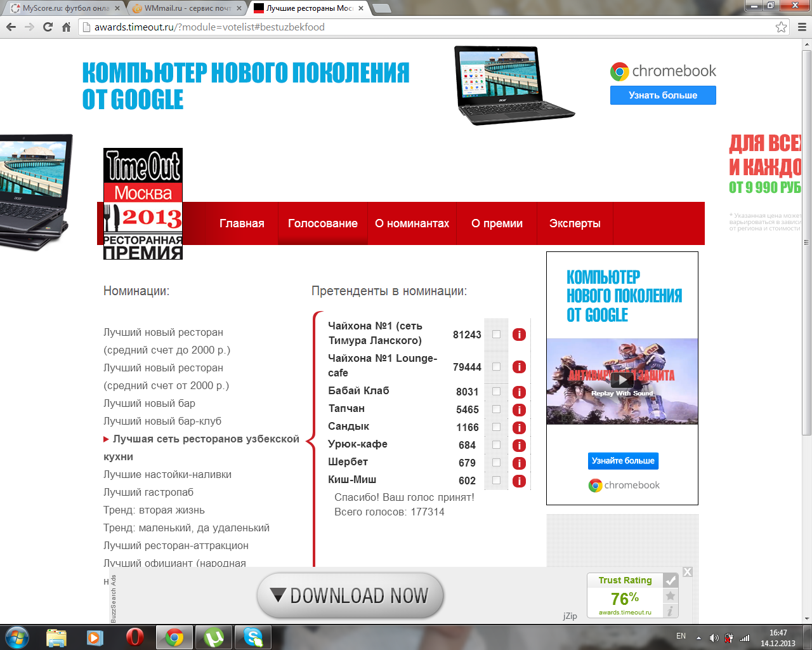Open Chrome menu icon

(801, 27)
